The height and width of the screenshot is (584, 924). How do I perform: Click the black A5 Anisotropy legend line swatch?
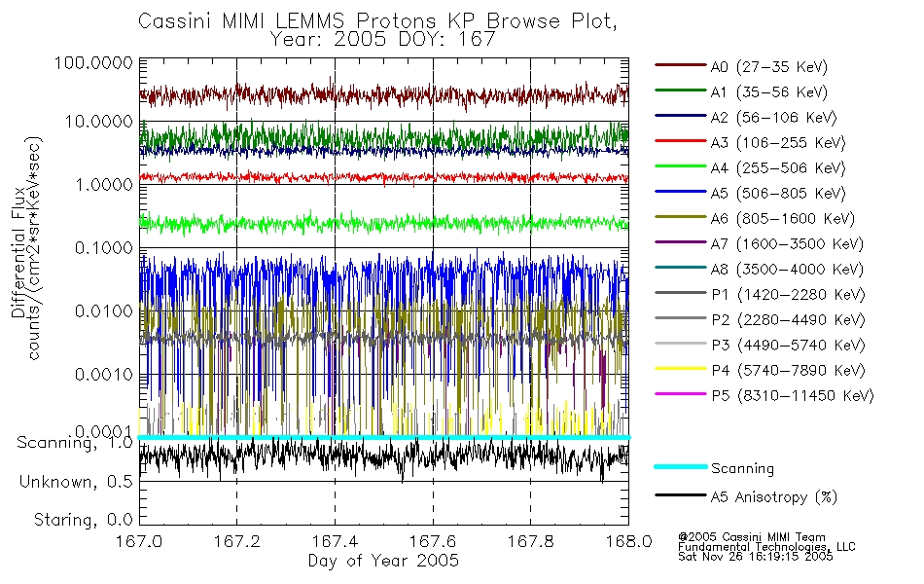pyautogui.click(x=681, y=494)
